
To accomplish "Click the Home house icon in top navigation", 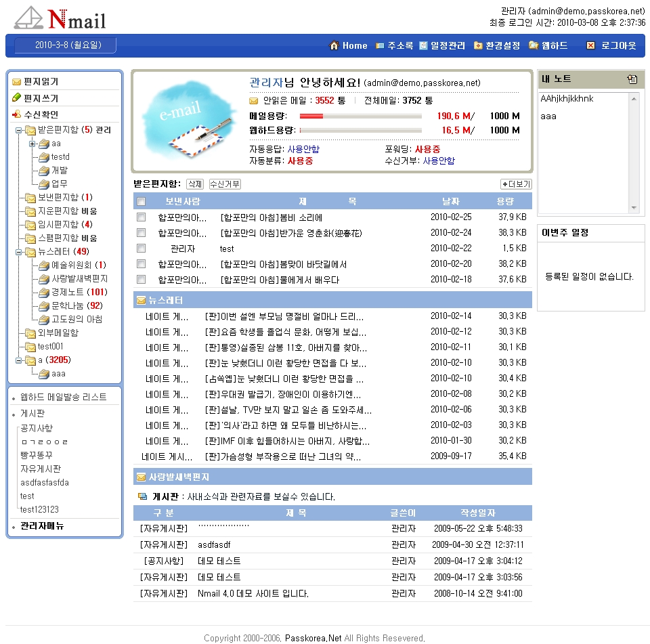I will (x=334, y=46).
